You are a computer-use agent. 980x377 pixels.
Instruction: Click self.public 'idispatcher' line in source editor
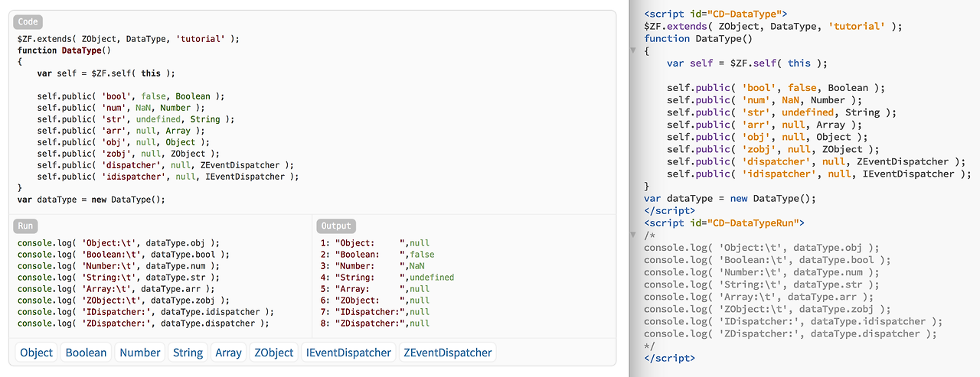[819, 174]
